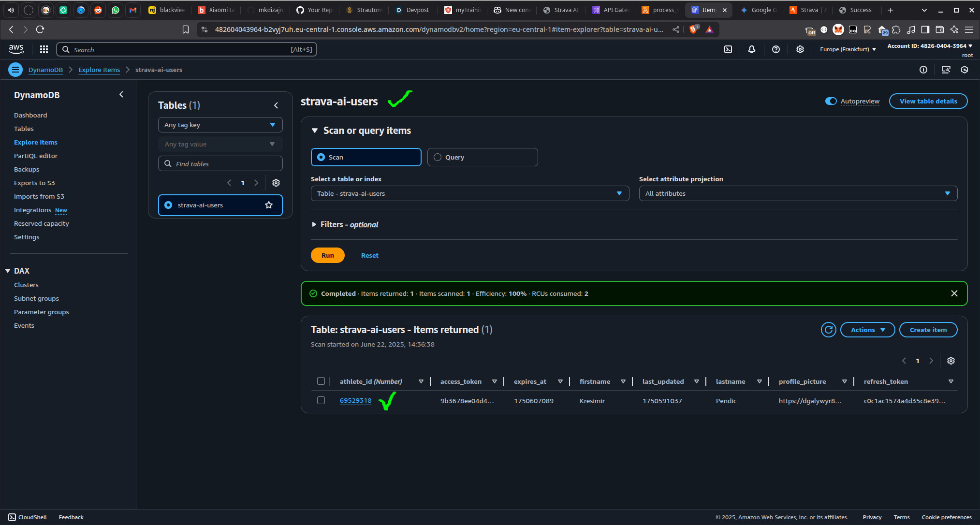
Task: Open the Actions dropdown menu
Action: click(x=867, y=330)
